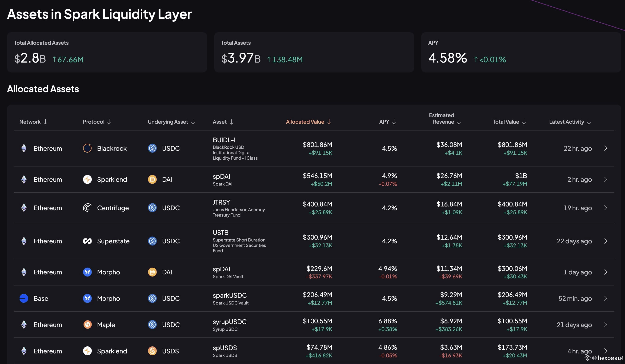
Task: Click the Morpho logo in the sparkUSDC row
Action: 87,298
